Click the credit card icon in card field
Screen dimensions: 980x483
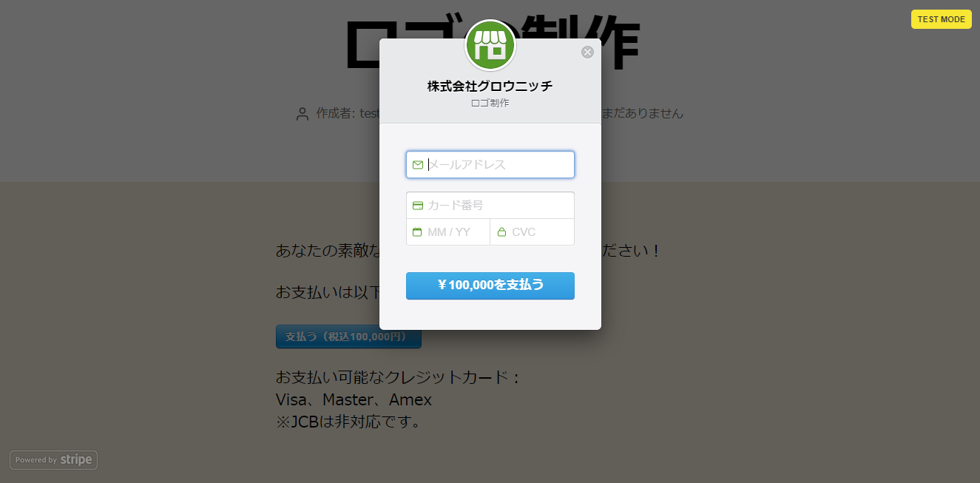point(418,206)
